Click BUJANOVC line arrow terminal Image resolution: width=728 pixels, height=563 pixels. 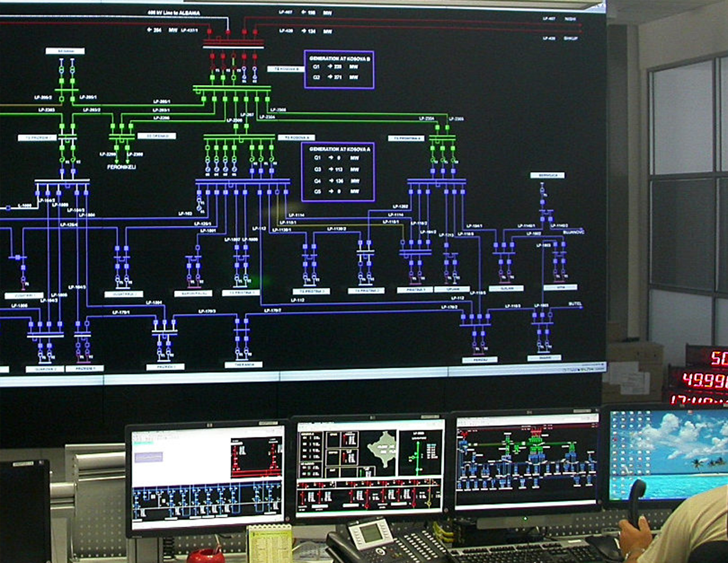tap(582, 228)
